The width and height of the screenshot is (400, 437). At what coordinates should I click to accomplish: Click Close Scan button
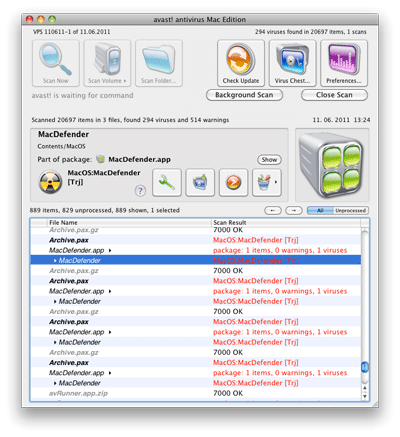click(x=334, y=95)
